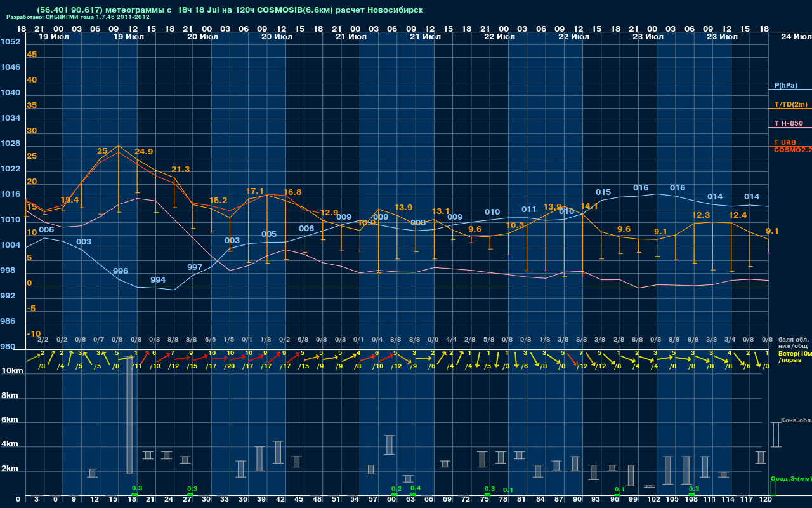
Task: Click forecast hour 96 on the axis
Action: click(x=615, y=500)
